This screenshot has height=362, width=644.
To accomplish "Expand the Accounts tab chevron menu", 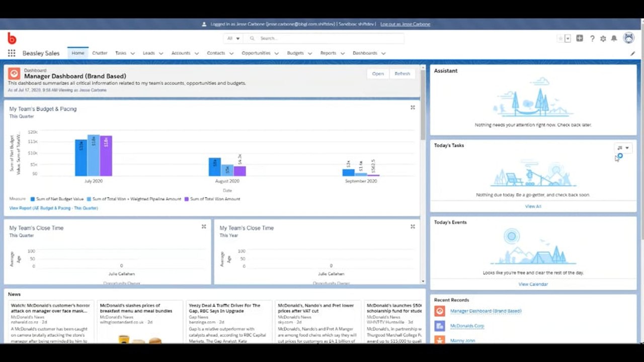I will (196, 53).
